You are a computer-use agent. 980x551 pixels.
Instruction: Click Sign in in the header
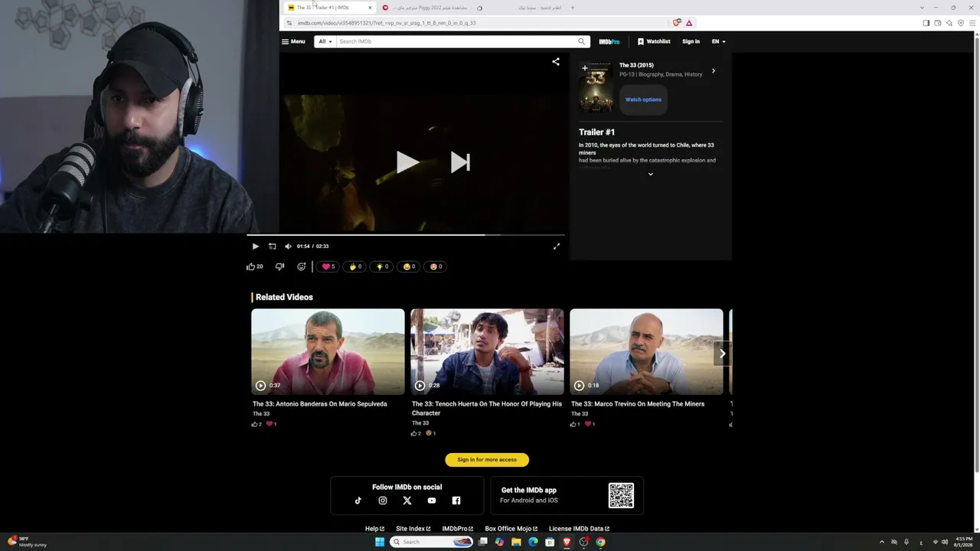tap(691, 41)
